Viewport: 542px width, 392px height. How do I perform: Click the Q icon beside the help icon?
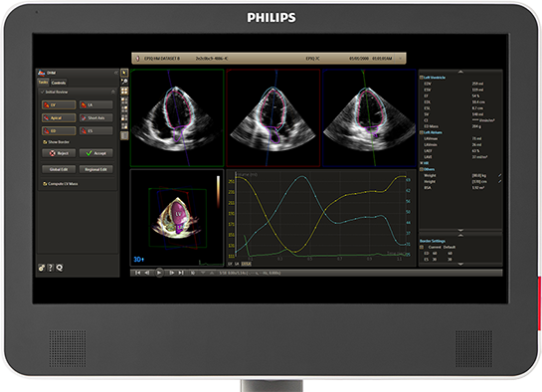[60, 268]
